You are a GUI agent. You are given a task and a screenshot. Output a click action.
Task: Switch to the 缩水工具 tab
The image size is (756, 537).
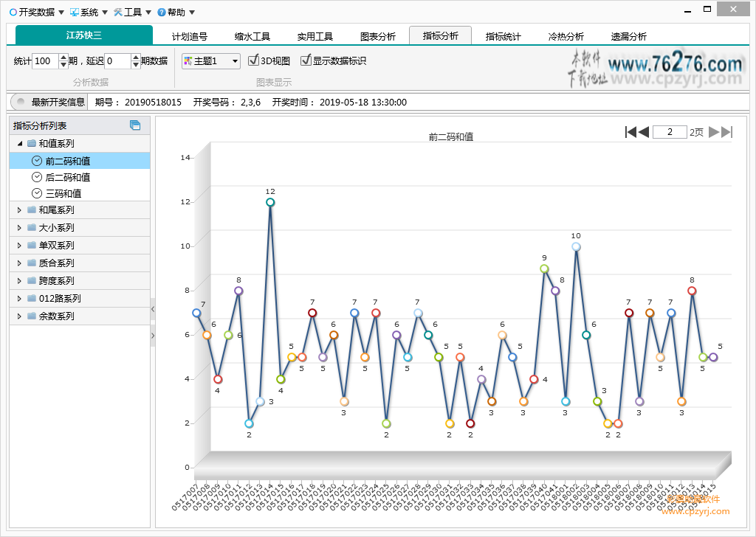pyautogui.click(x=252, y=36)
